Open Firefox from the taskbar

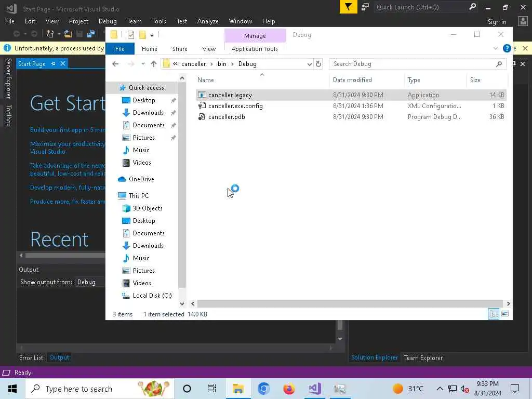coord(289,389)
